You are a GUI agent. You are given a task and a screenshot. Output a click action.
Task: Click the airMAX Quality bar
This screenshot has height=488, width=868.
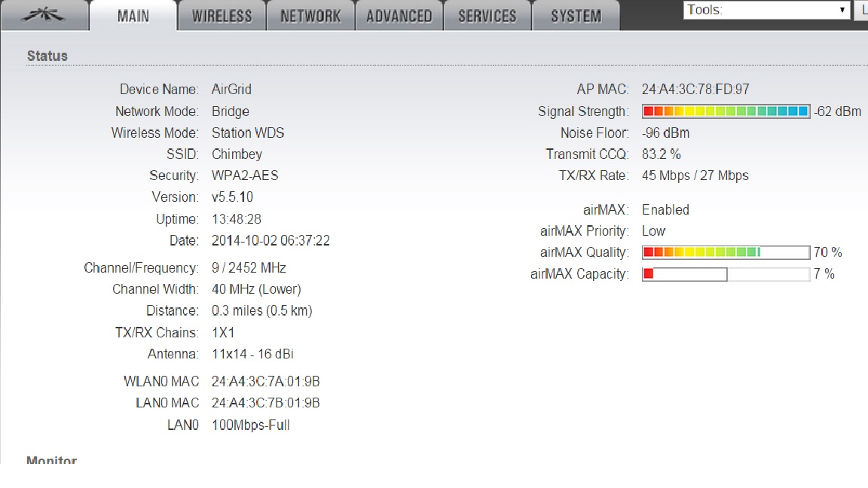[x=726, y=252]
